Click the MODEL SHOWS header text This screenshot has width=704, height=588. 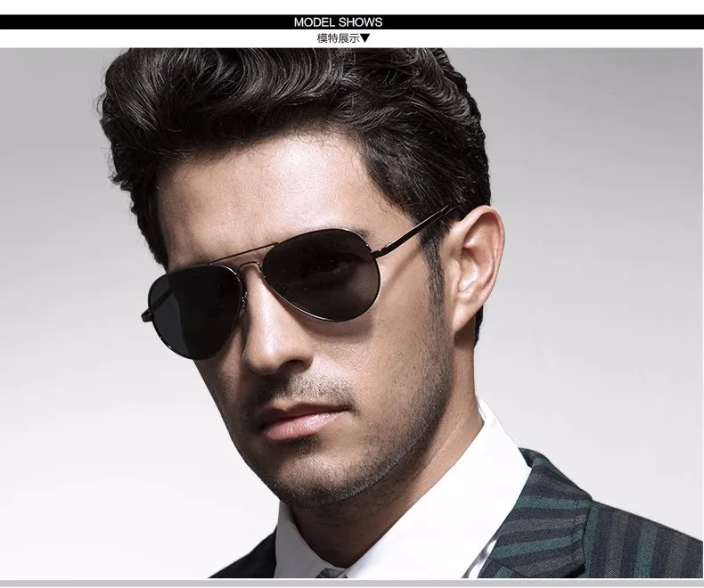tap(338, 22)
